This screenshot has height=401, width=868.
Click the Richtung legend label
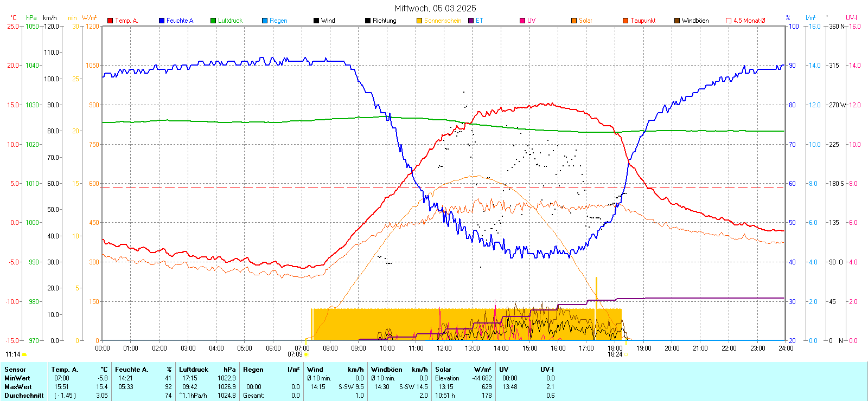[x=384, y=21]
